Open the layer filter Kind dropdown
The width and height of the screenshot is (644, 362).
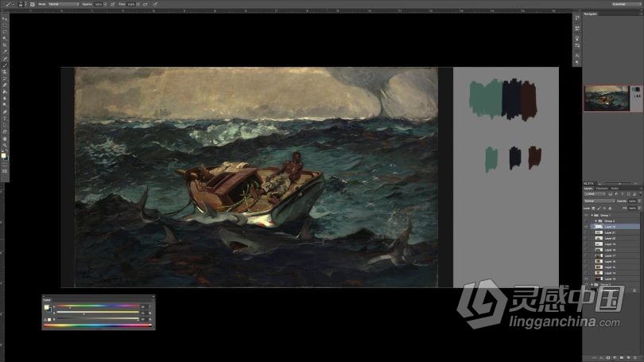point(595,194)
